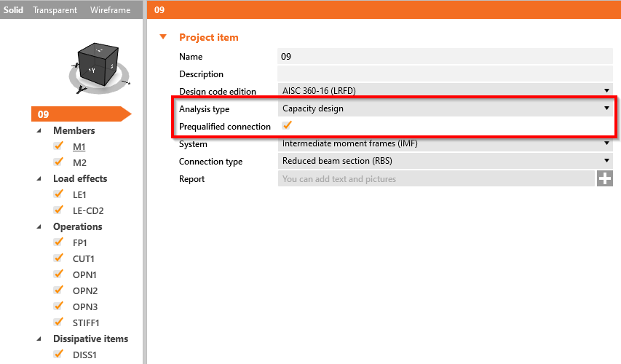The image size is (621, 364).
Task: Select the M2 member in tree
Action: point(79,162)
